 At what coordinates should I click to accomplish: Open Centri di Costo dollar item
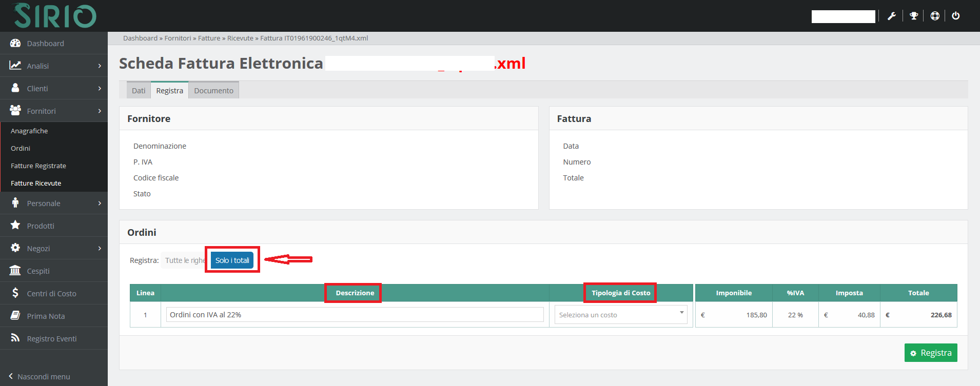coord(51,294)
